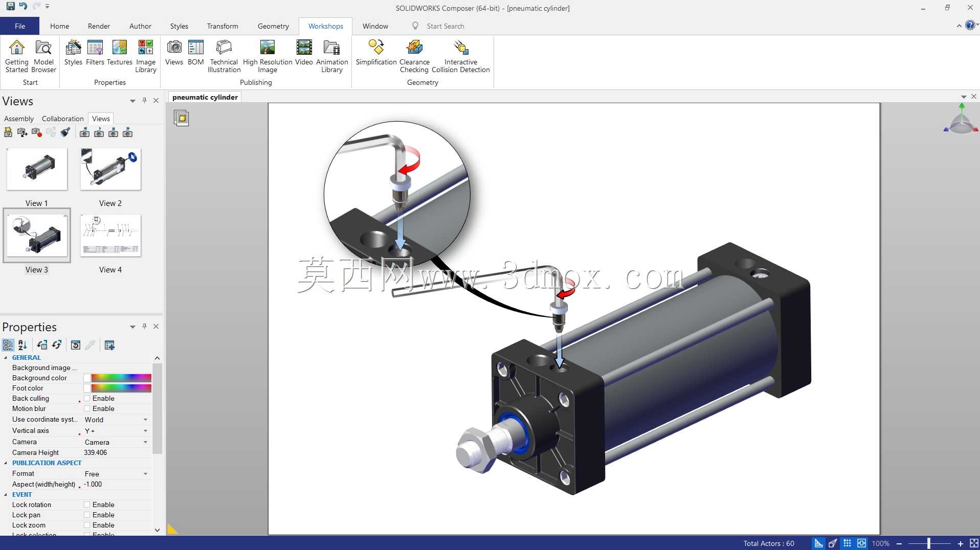Open the Properties panel options dropdown arrow
980x550 pixels.
[x=132, y=327]
